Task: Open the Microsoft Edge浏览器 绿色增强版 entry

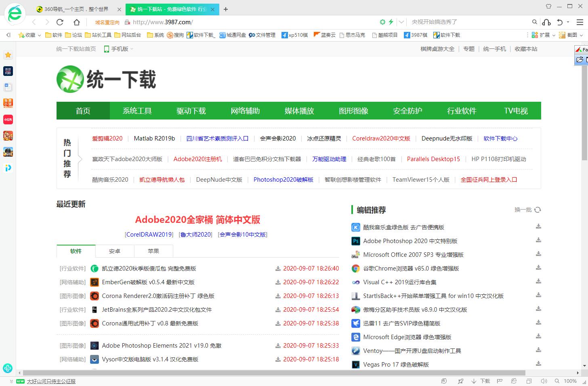Action: pos(407,337)
